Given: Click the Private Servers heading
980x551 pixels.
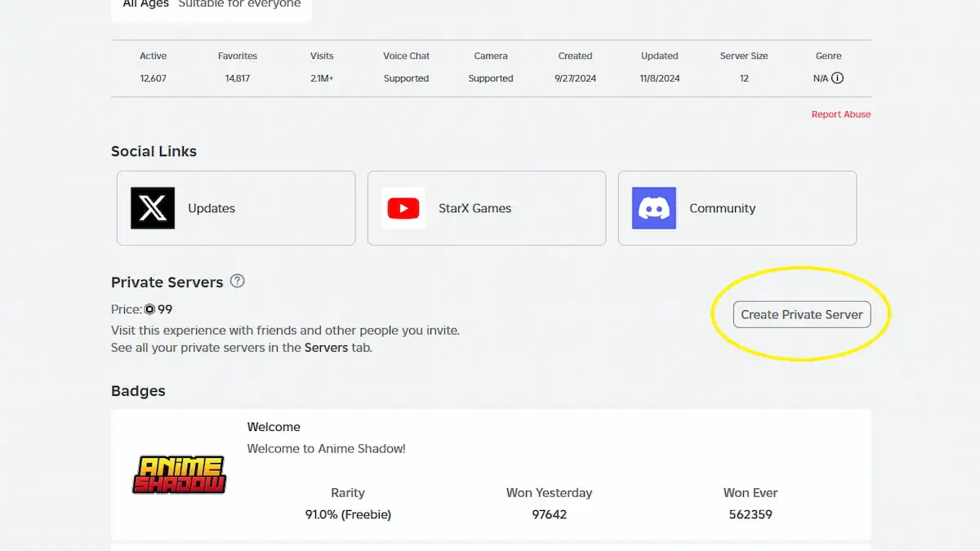Looking at the screenshot, I should pyautogui.click(x=167, y=282).
